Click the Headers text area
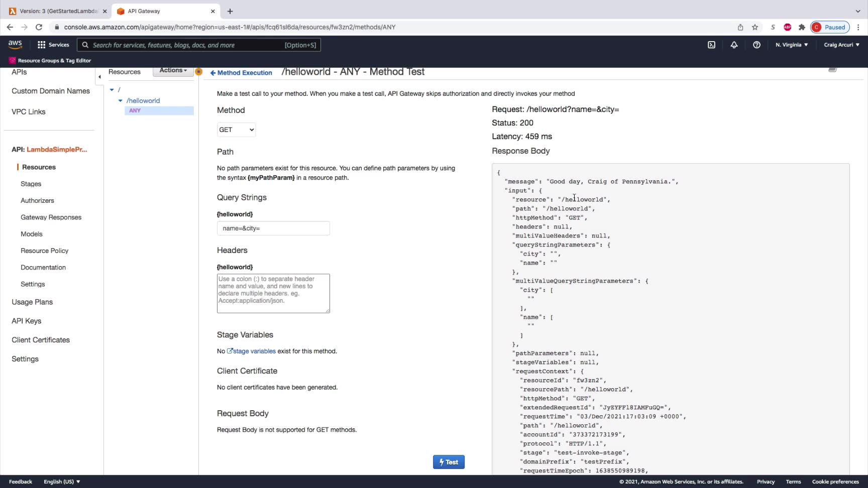Viewport: 868px width, 488px height. tap(273, 293)
